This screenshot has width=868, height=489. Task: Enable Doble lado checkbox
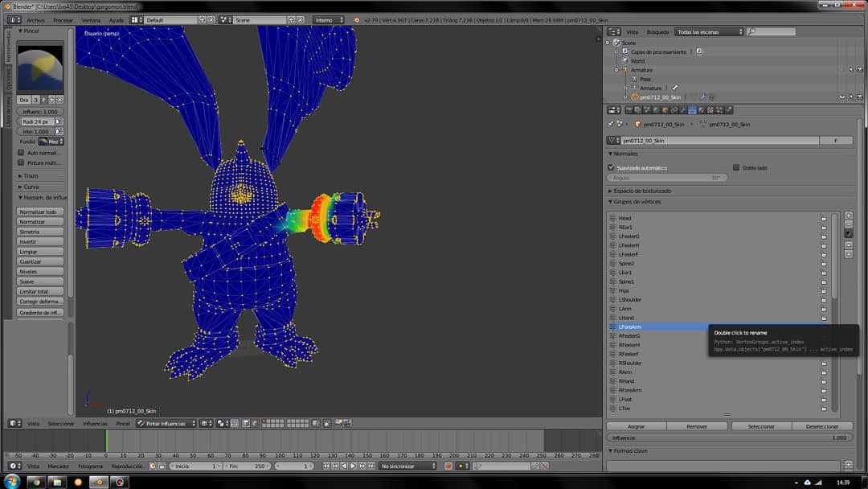click(736, 167)
